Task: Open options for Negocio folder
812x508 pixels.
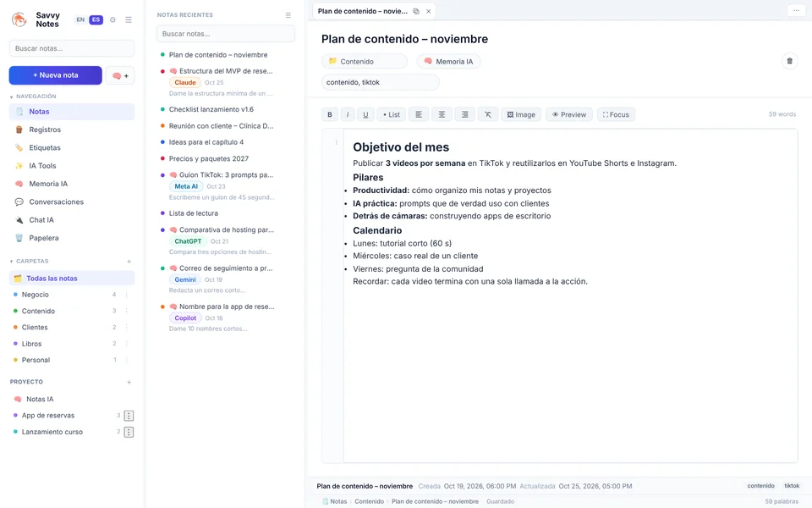Action: click(126, 295)
